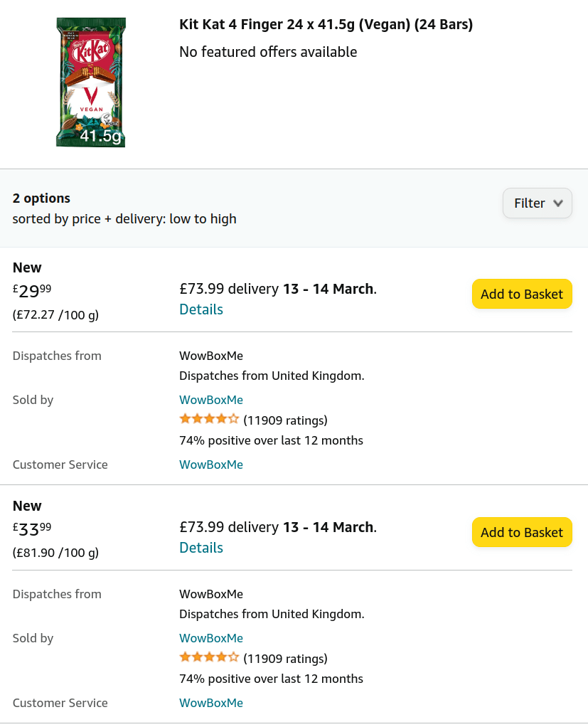Click the star rating icons in second offer

click(209, 657)
